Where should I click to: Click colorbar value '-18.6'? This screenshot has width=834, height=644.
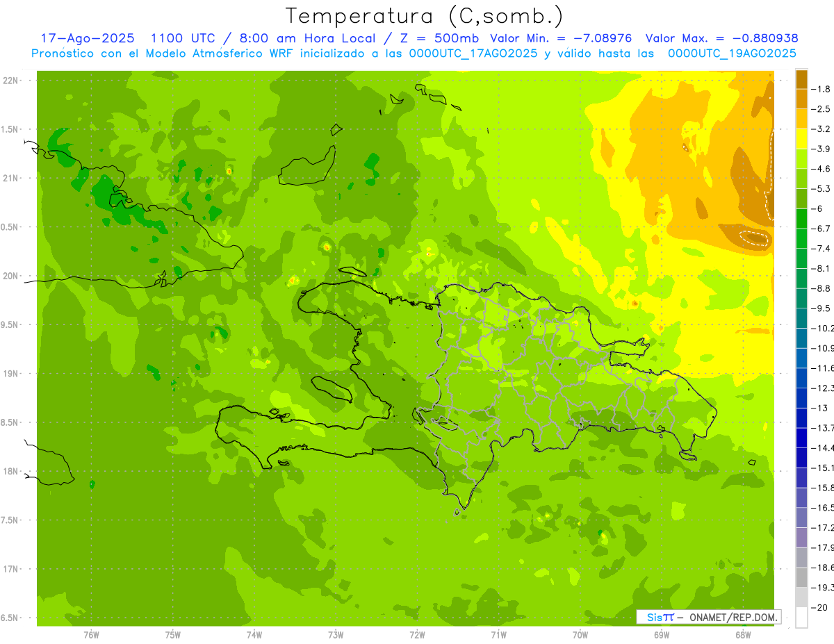pos(822,568)
